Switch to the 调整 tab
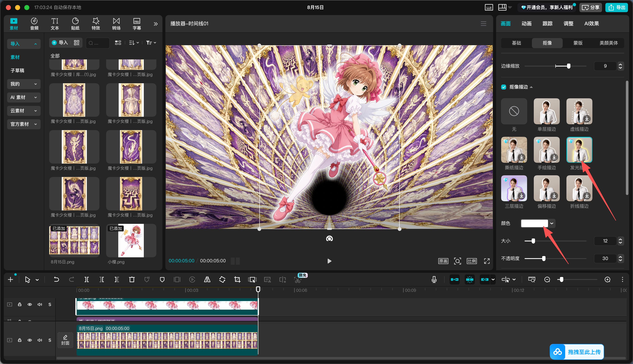This screenshot has height=364, width=633. pyautogui.click(x=569, y=23)
